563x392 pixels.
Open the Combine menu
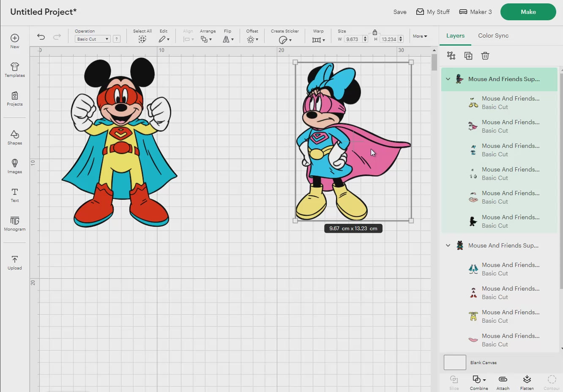(x=479, y=382)
